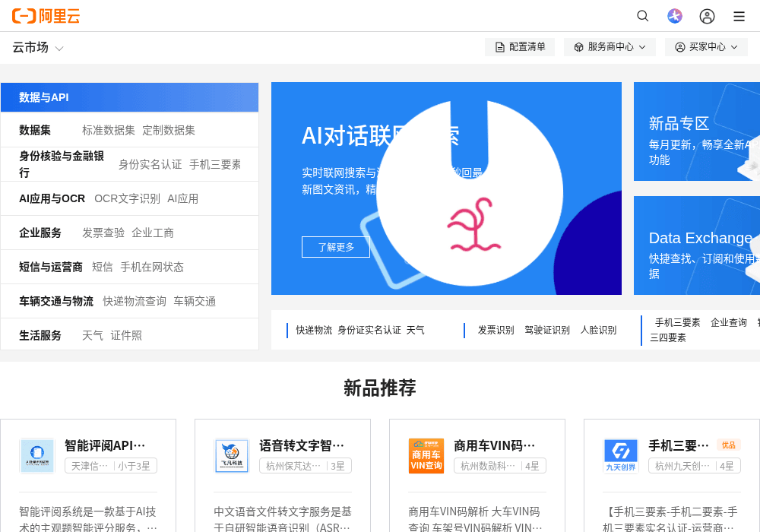Open 智能评阅API product title
The width and height of the screenshot is (760, 532).
pyautogui.click(x=105, y=446)
